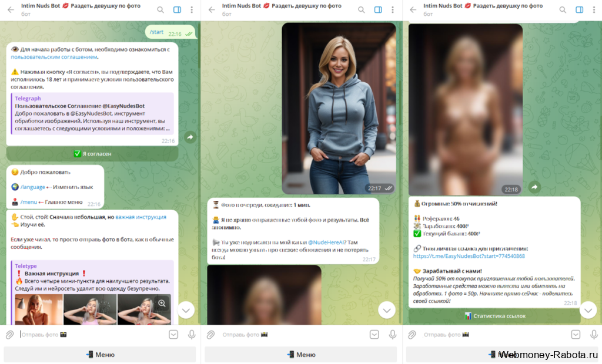Open the three-dot menu in the left panel
The width and height of the screenshot is (602, 364).
[x=192, y=9]
